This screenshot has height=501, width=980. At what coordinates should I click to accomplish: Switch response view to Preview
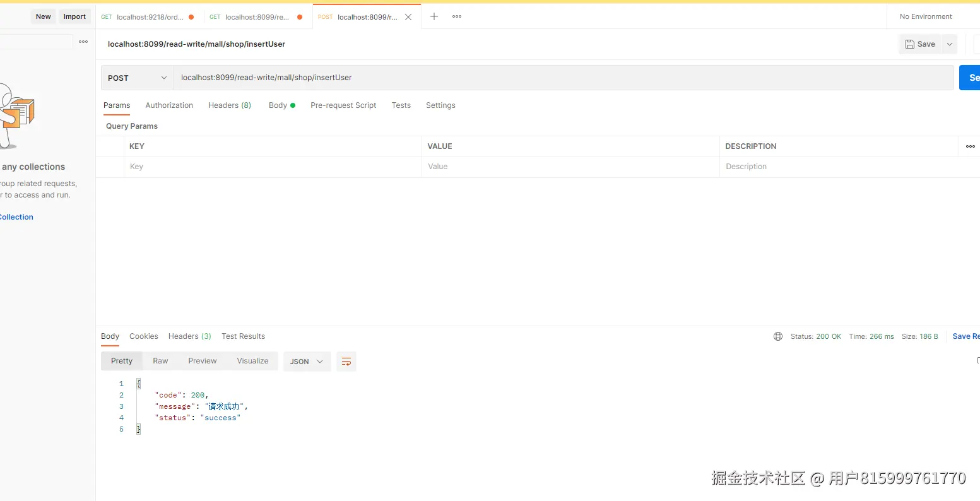click(x=202, y=361)
